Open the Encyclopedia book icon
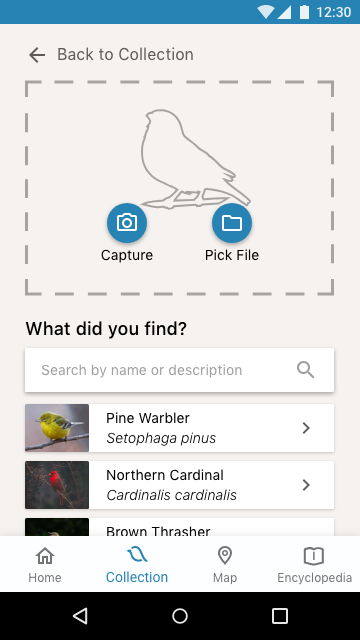360x640 pixels. pos(314,556)
